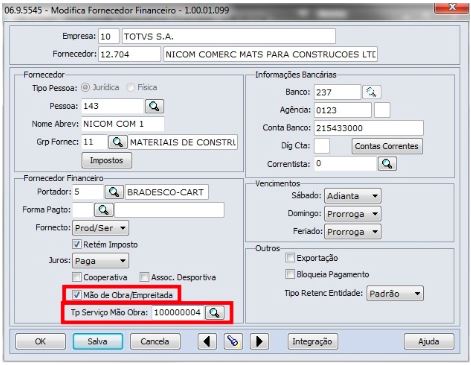This screenshot has width=471, height=365.
Task: Uncheck Mão de Obra/Empreitada checkbox
Action: coord(77,295)
